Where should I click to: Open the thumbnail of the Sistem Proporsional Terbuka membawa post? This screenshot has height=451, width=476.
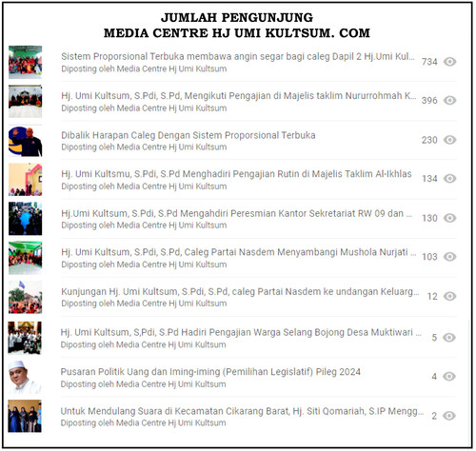25,62
